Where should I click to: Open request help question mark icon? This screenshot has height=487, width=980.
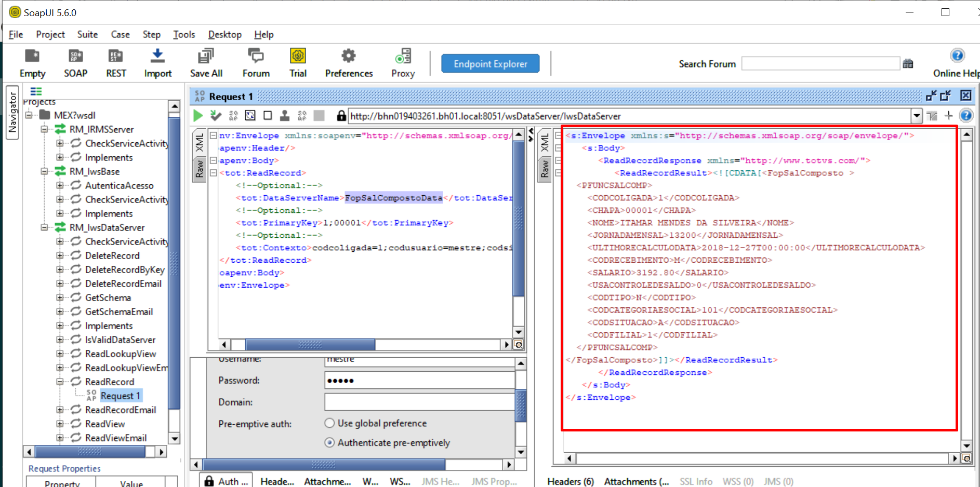pos(965,115)
